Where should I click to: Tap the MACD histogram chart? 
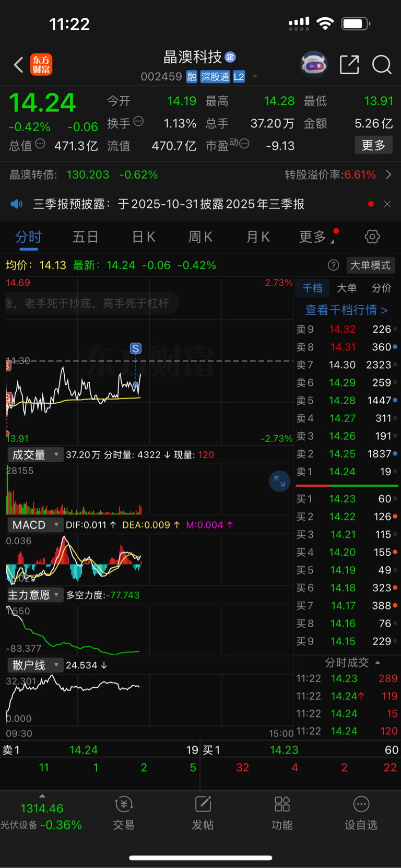coord(149,559)
